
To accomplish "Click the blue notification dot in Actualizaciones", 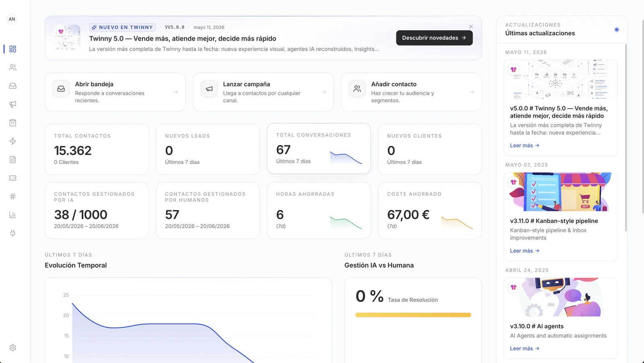I will (617, 29).
